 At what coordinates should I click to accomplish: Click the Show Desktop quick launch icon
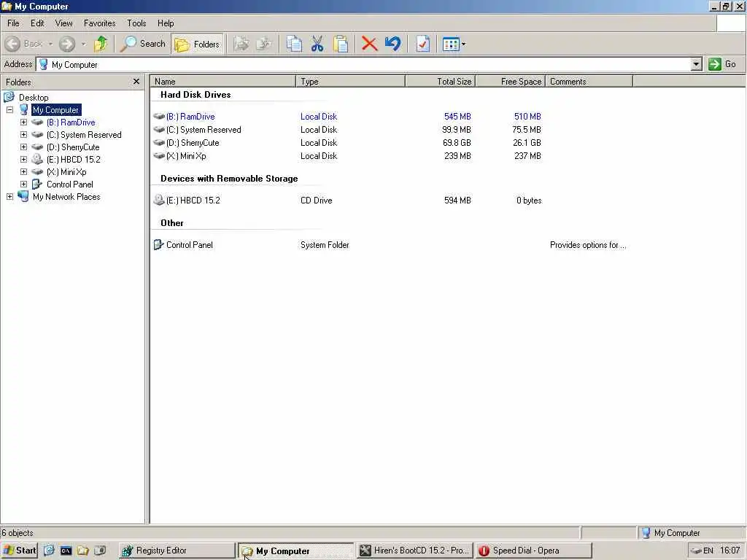pyautogui.click(x=49, y=551)
